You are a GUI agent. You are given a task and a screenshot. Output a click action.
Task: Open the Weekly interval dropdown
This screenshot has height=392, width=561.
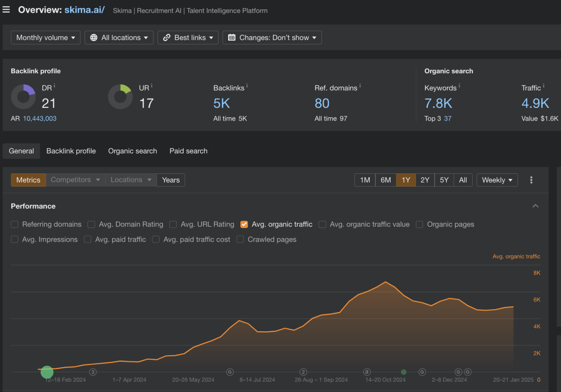pos(497,180)
